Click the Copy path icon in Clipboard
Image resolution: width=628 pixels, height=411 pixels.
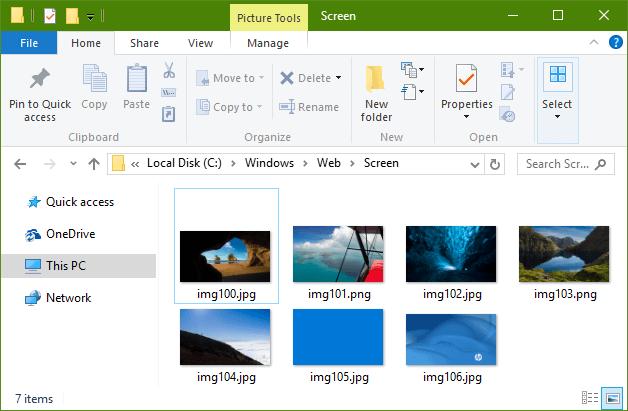(169, 93)
